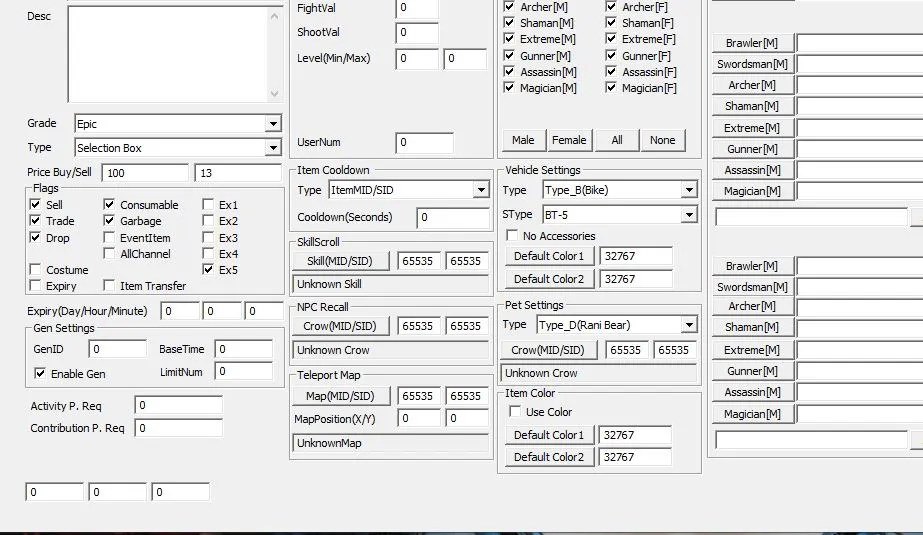Click the ShootVal input field
The height and width of the screenshot is (535, 923).
(x=417, y=32)
